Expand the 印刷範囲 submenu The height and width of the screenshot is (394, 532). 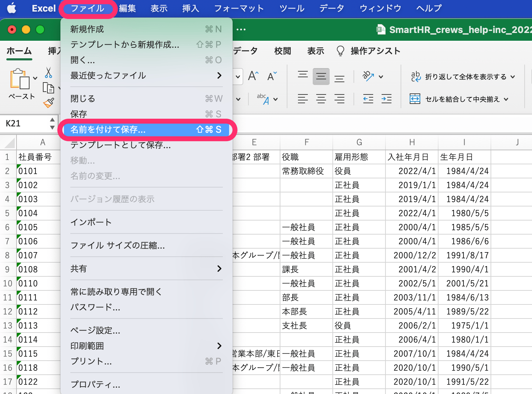coord(219,346)
